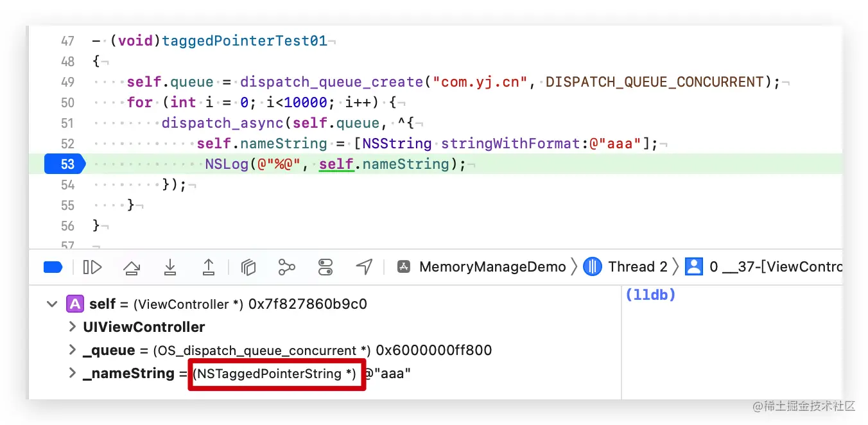Select MemoryManageDemo in the debug bar
Viewport: 868px width, 425px height.
click(x=492, y=266)
